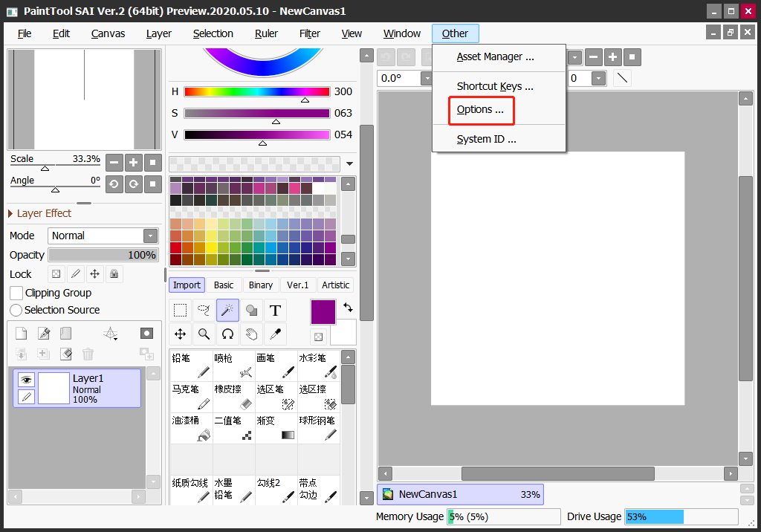The image size is (761, 532).
Task: Open Asset Manager ... menu entry
Action: pos(495,56)
